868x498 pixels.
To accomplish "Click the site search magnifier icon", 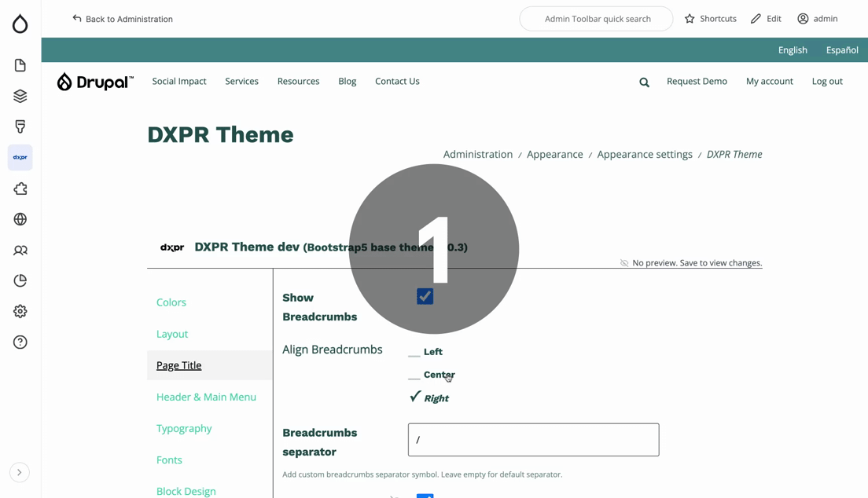I will coord(644,82).
